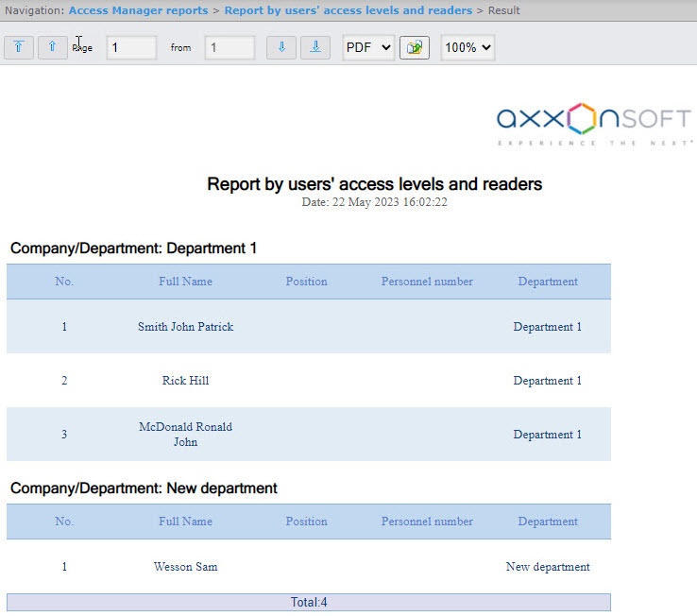Click the total pages field after 'from'
697x616 pixels.
tap(229, 47)
